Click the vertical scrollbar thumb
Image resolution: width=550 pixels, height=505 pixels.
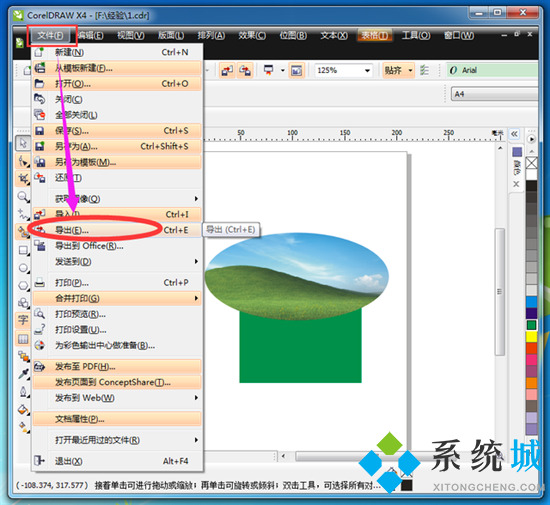click(x=499, y=292)
